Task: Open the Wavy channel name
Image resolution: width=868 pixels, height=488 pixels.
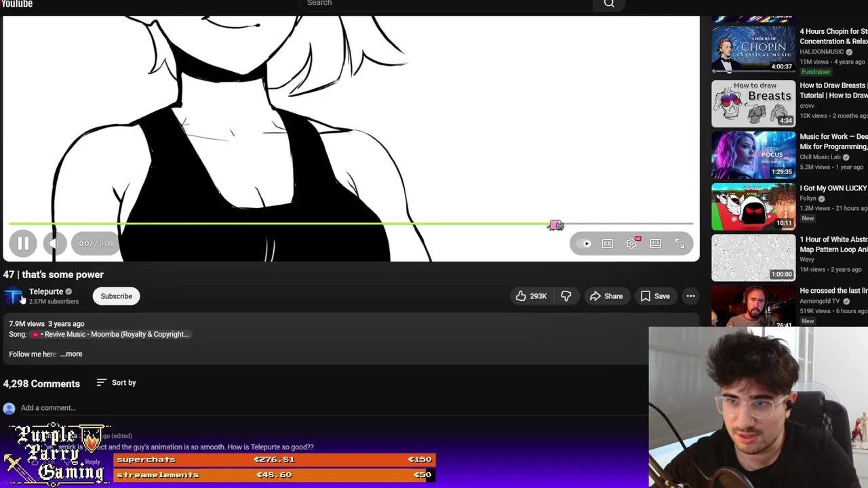Action: coord(807,260)
